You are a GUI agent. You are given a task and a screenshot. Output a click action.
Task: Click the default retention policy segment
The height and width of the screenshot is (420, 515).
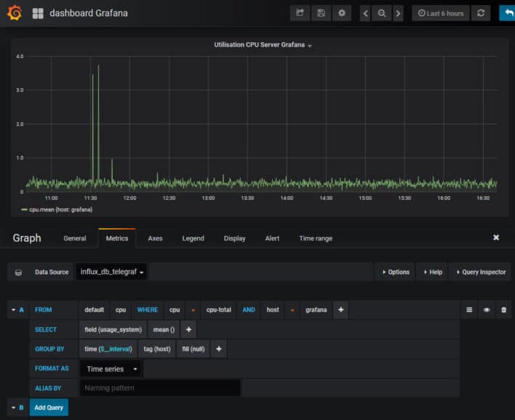click(94, 310)
